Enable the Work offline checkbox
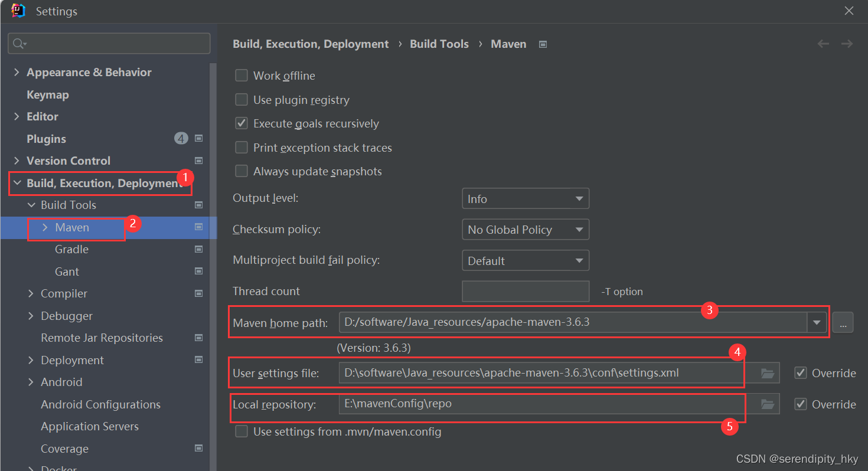Screen dimensions: 868x471 click(242, 76)
